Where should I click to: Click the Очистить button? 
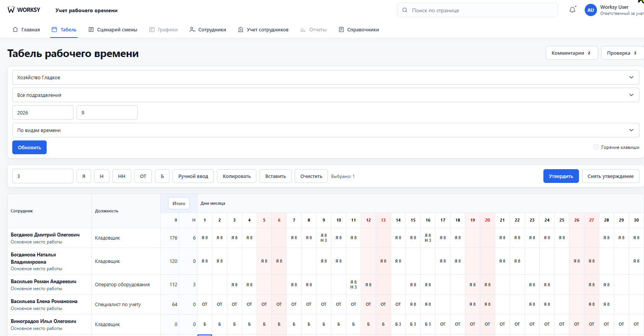(x=311, y=176)
